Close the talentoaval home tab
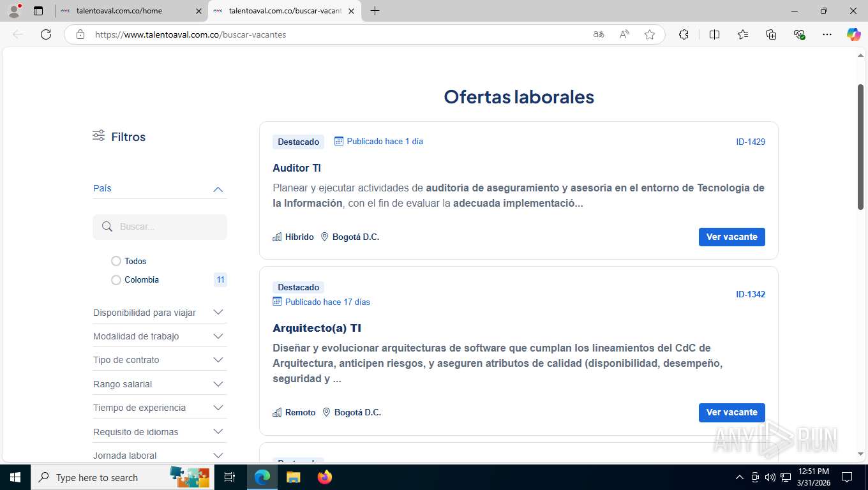The width and height of the screenshot is (868, 490). click(198, 11)
